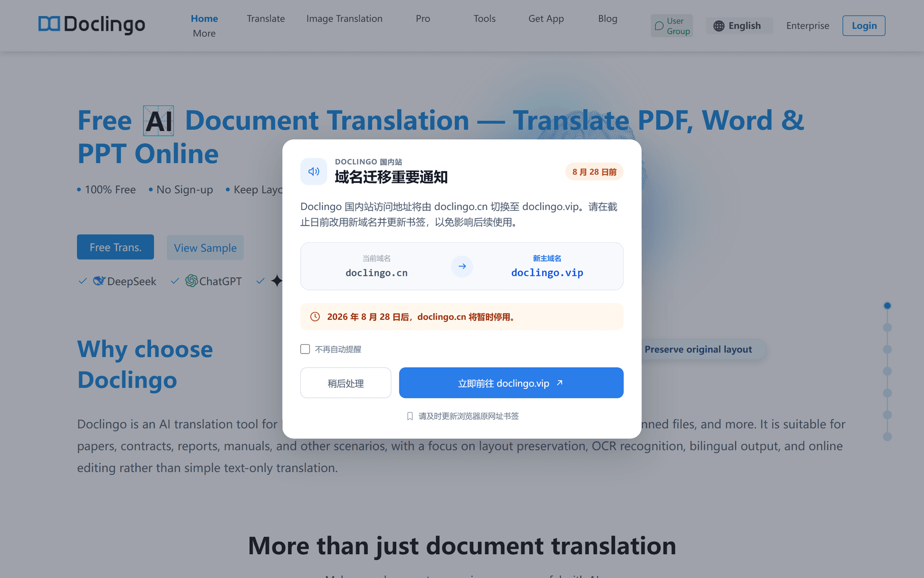Click the 域名迁移重要通知 dialog title
Screen dimensions: 924x578
tap(391, 177)
